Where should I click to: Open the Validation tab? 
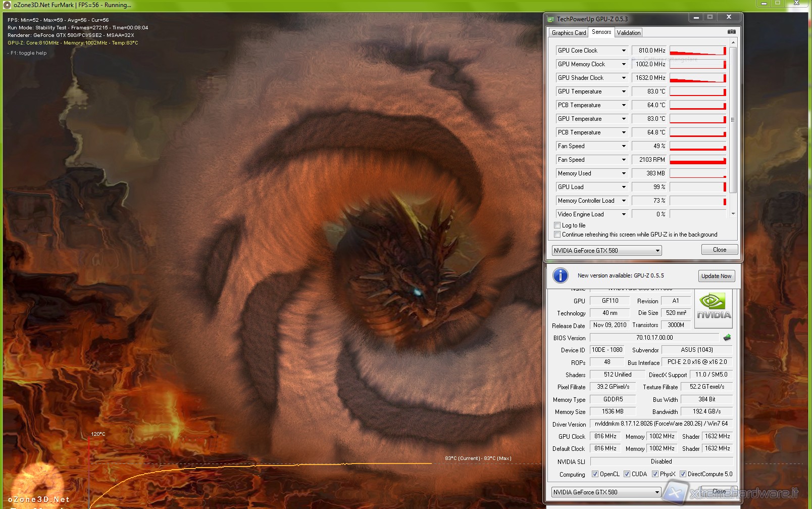point(629,33)
